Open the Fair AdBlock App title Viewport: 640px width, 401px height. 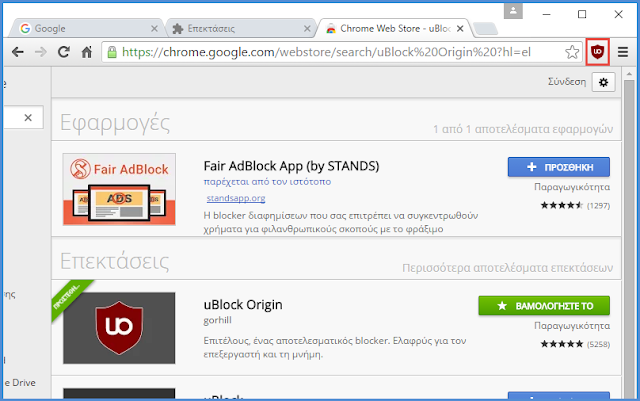[291, 166]
